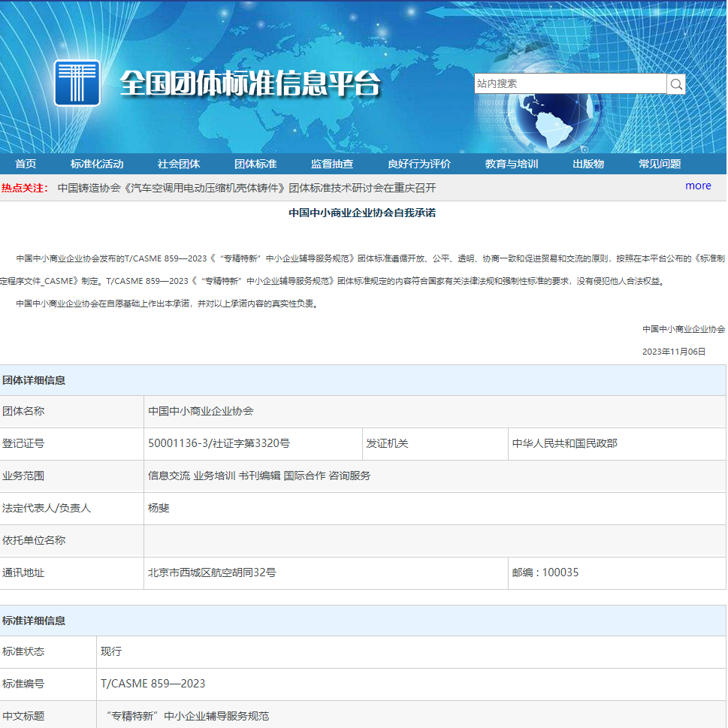The image size is (728, 728).
Task: Select the 团体名称 value 中国中小商业企业协会
Action: click(201, 411)
